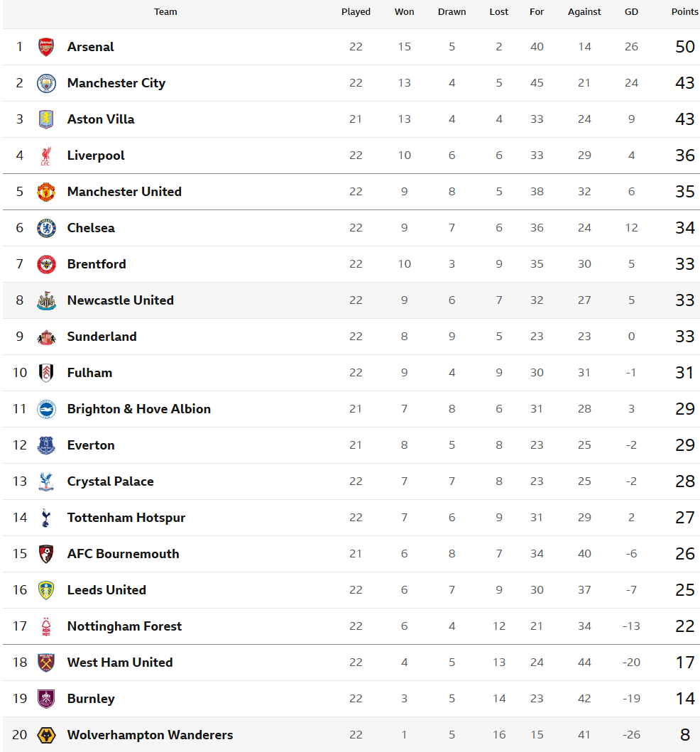Viewport: 700px width, 752px height.
Task: Go to the Nottingham Forest team name
Action: pos(124,626)
